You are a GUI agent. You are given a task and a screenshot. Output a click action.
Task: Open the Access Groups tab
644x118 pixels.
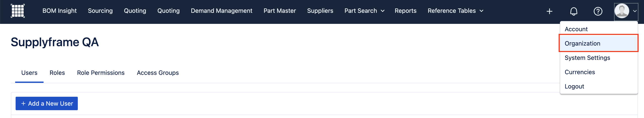tap(158, 73)
